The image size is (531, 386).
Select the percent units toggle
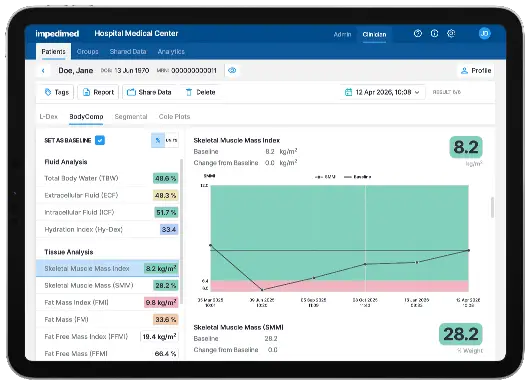pyautogui.click(x=158, y=140)
